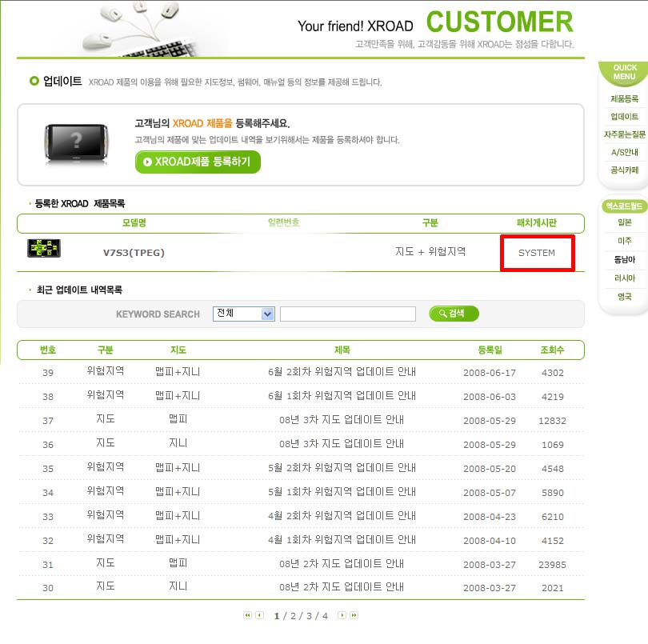Viewport: 648px width, 644px height.
Task: Open post '5월 1회차 위험지역 업데이트 안내'
Action: pos(342,491)
